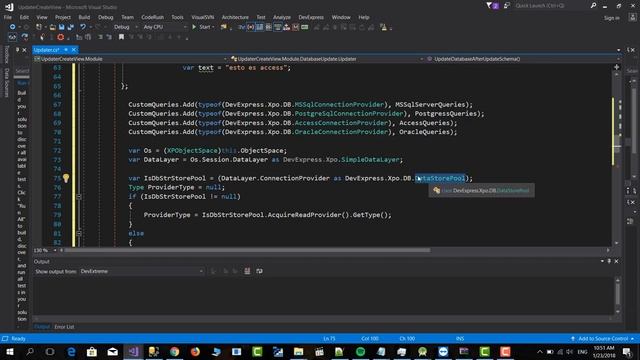
Task: Click the red circular icon in second toolbar row
Action: (60, 37)
